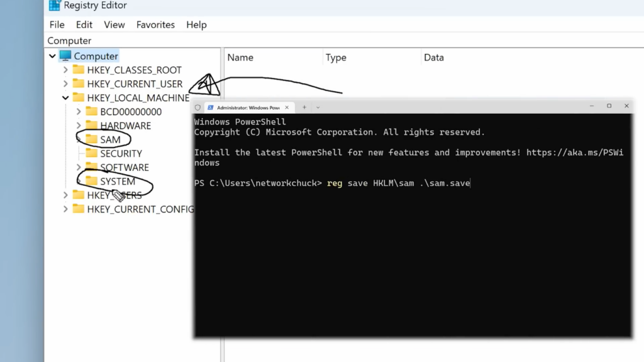Open the Help menu
Screen dimensions: 644x362
coord(196,25)
